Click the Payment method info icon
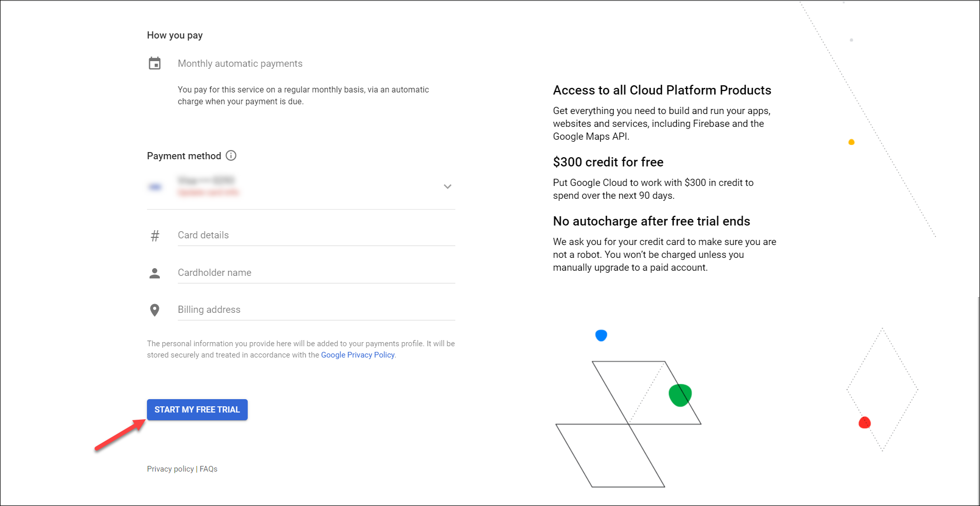 pyautogui.click(x=231, y=156)
